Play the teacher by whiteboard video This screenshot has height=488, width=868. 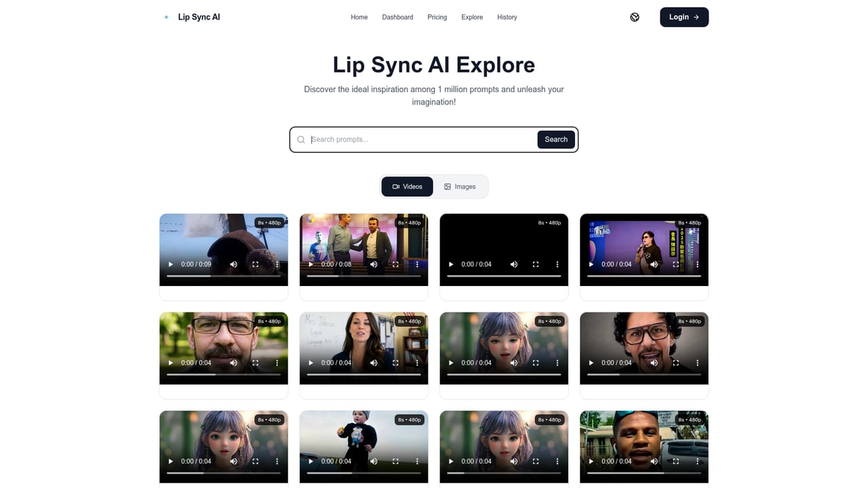[311, 363]
